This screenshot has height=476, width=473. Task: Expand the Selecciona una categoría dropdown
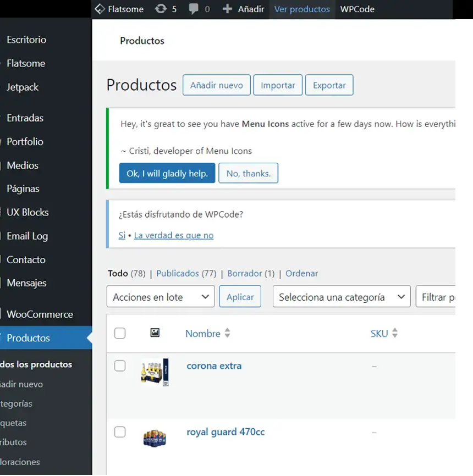342,297
